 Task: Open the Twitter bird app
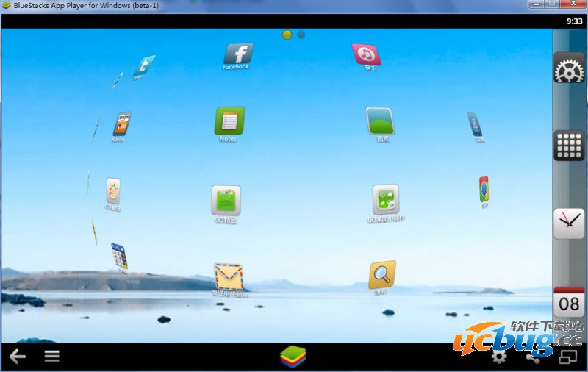pos(144,65)
